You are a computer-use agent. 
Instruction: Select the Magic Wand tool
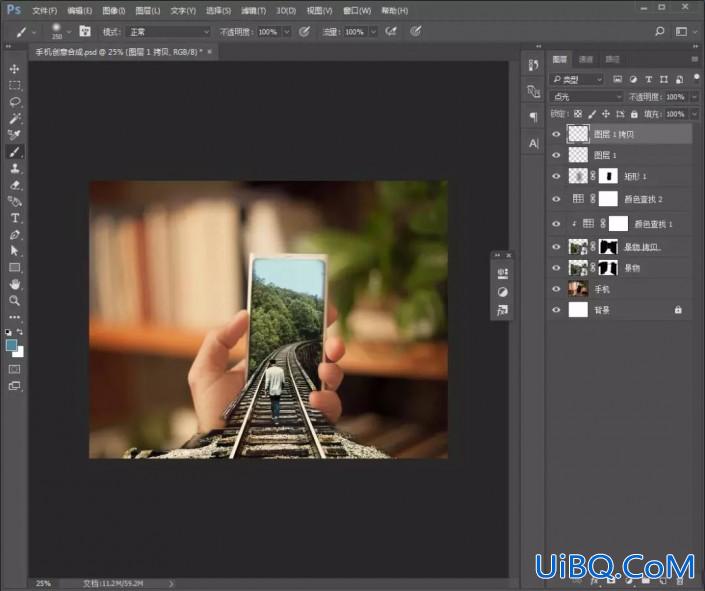pos(14,118)
